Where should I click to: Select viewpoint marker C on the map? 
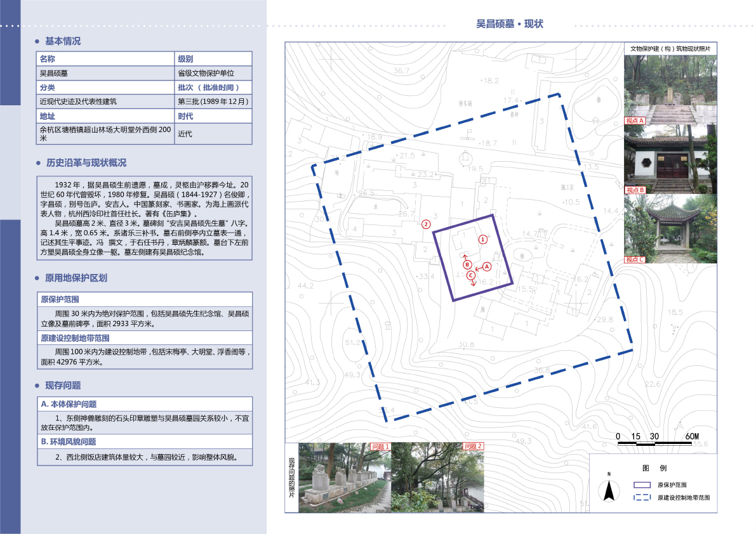[470, 275]
